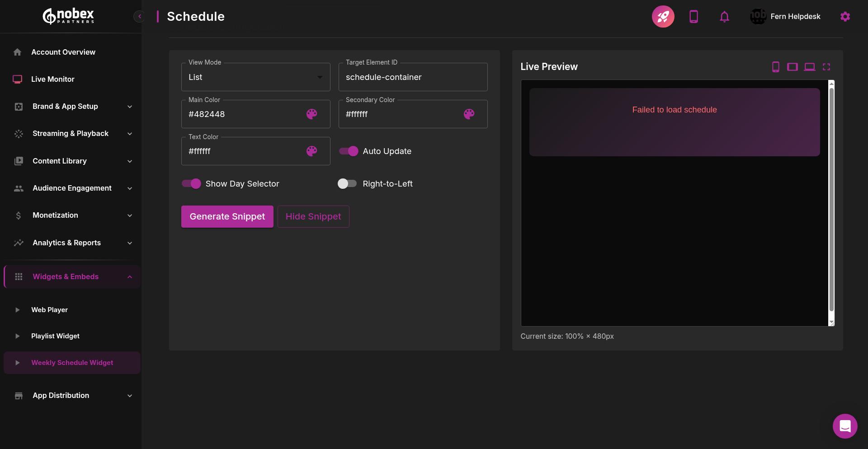Click the mobile device icon in the top bar

pyautogui.click(x=693, y=16)
